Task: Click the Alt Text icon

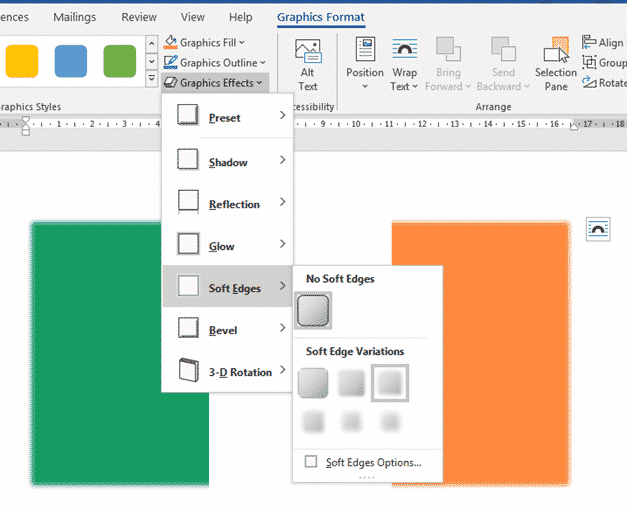Action: tap(308, 55)
